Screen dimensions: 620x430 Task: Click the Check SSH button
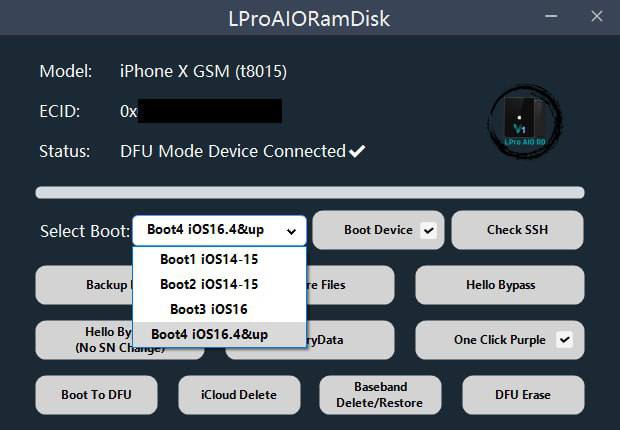[518, 230]
